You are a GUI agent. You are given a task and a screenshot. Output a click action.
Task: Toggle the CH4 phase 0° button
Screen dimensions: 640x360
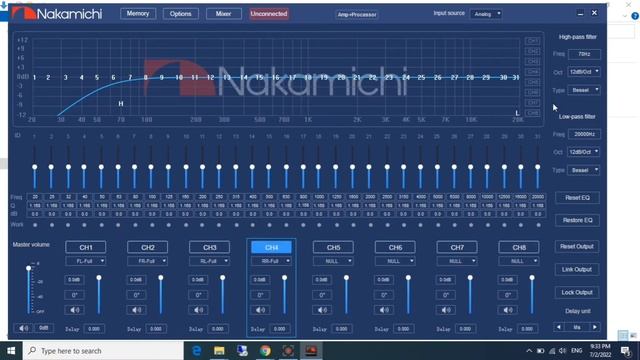(260, 295)
